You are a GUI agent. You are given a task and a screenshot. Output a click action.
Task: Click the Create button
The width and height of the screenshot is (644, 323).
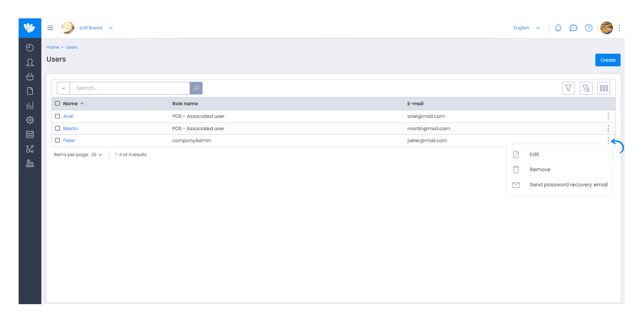click(x=608, y=60)
